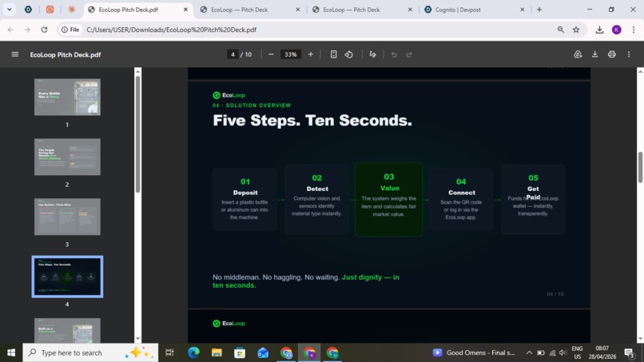Open a new browser tab
Screen dimensions: 644x362
click(539, 10)
